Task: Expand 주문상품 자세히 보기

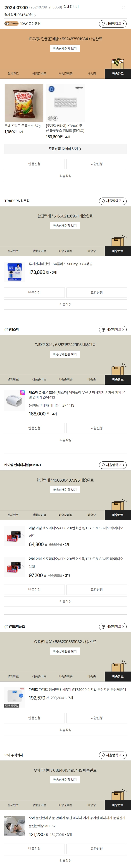Action: tap(65, 149)
